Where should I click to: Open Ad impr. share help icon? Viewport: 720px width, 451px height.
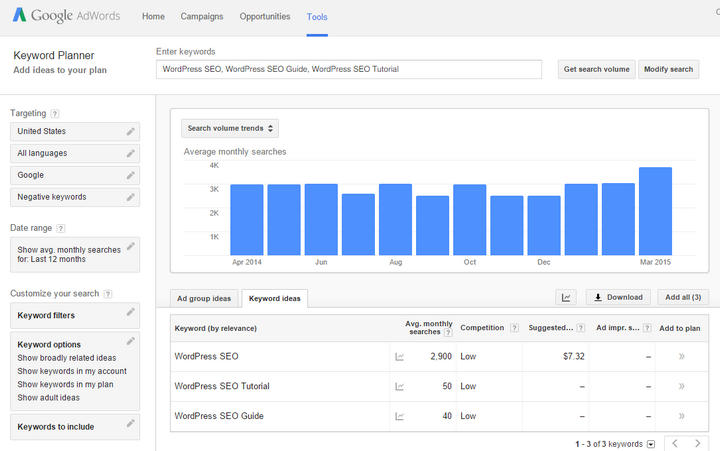click(647, 328)
